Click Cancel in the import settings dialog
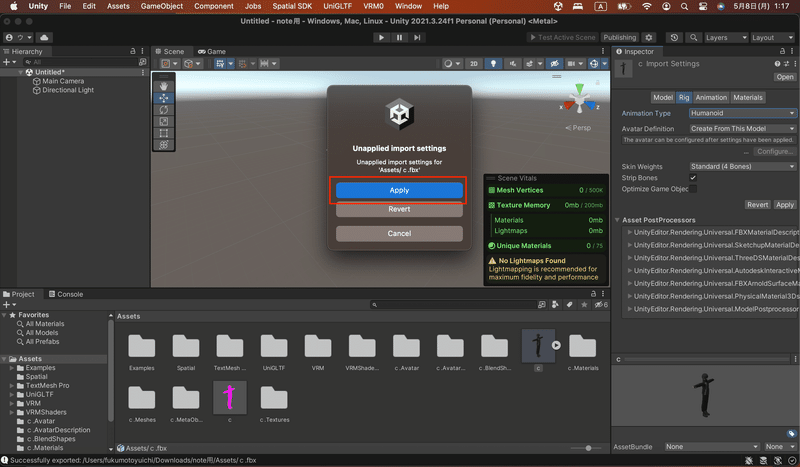 tap(399, 233)
